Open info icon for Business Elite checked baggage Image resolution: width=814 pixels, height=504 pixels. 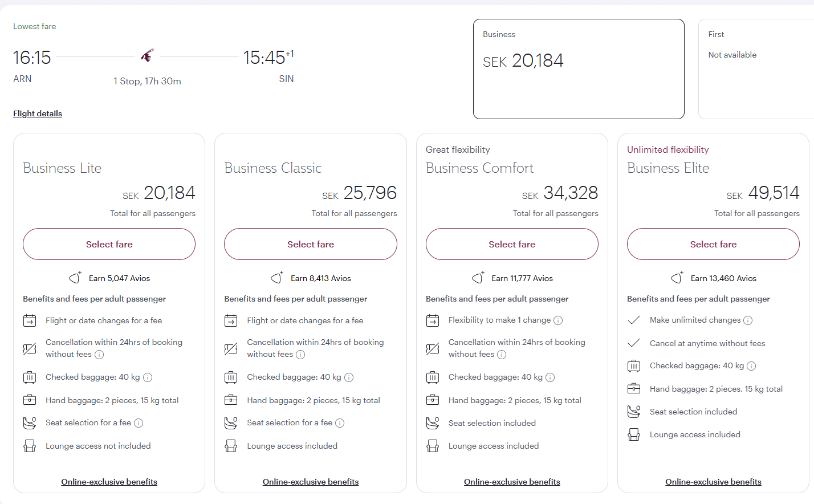[x=751, y=366]
